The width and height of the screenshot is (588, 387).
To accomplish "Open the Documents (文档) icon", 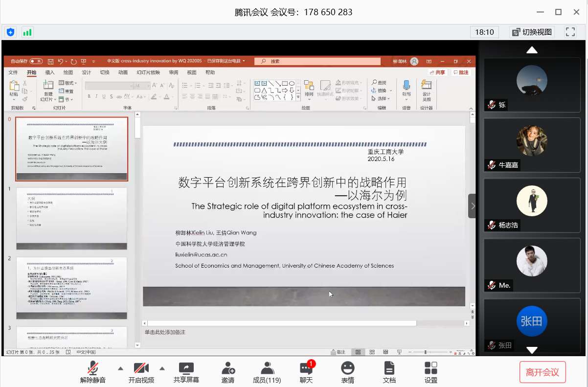I will [389, 368].
